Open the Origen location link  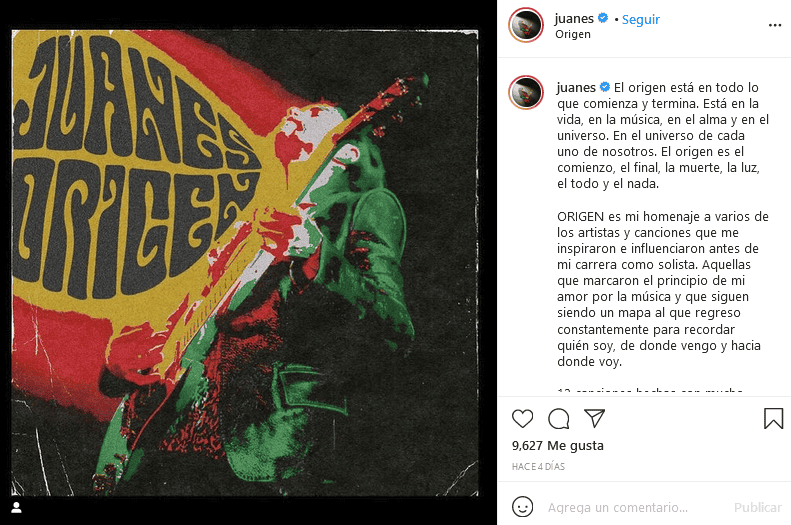(x=573, y=34)
